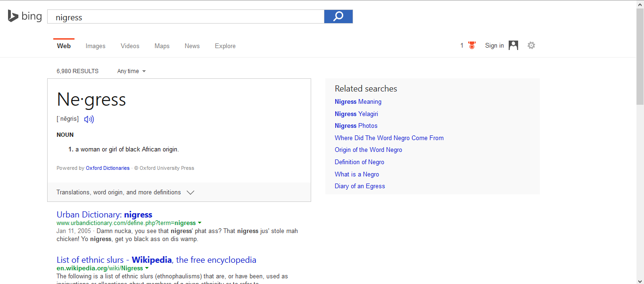Open Origin of the Word Negro
This screenshot has width=644, height=284.
pyautogui.click(x=369, y=150)
